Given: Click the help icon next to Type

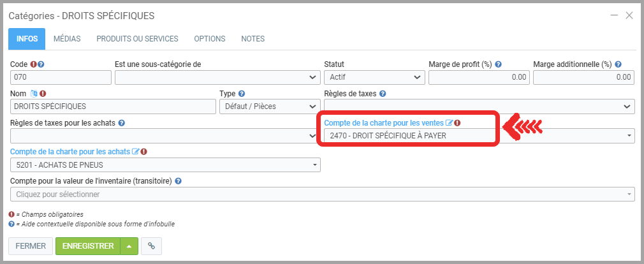Looking at the screenshot, I should 242,94.
